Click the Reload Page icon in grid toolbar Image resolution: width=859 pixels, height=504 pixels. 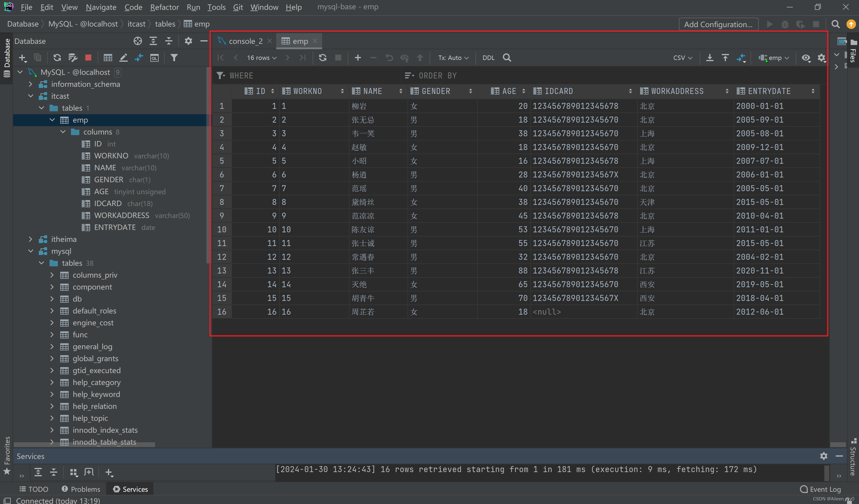322,58
